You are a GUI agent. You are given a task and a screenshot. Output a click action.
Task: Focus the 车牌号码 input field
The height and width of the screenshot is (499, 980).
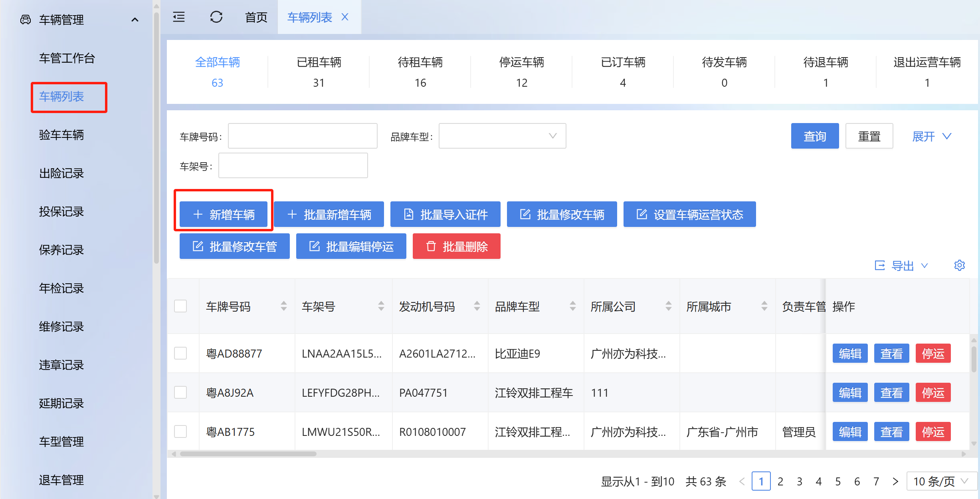302,136
